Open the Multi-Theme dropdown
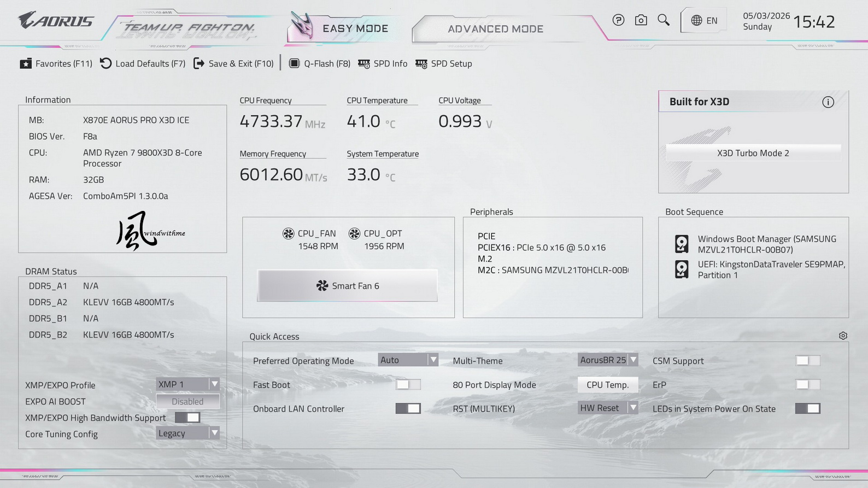 click(608, 360)
